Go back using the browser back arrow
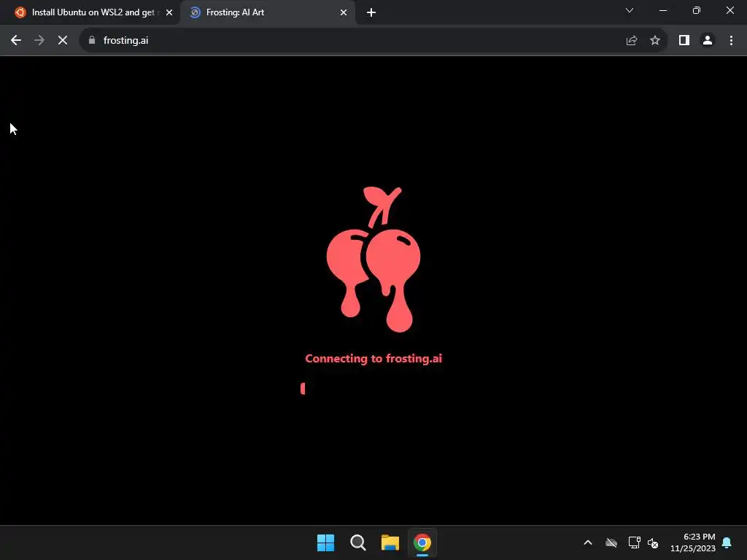747x560 pixels. (x=16, y=41)
